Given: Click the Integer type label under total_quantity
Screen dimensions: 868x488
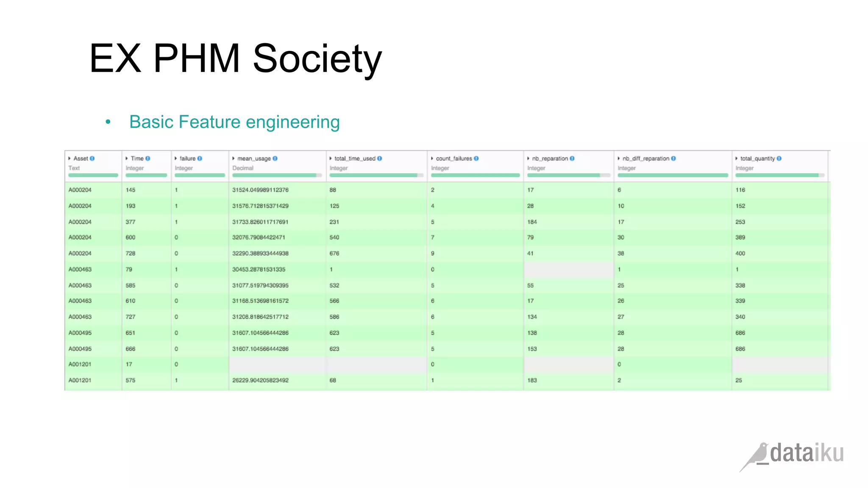Looking at the screenshot, I should point(745,168).
